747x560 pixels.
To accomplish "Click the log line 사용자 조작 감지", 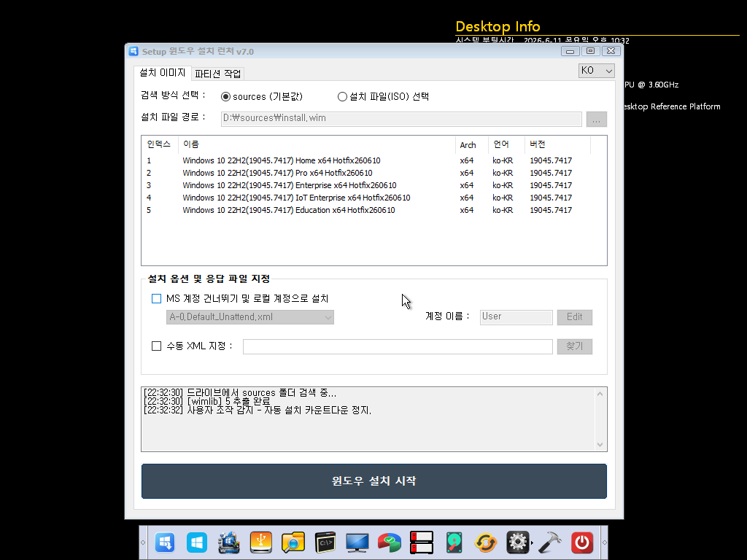I will click(x=258, y=410).
